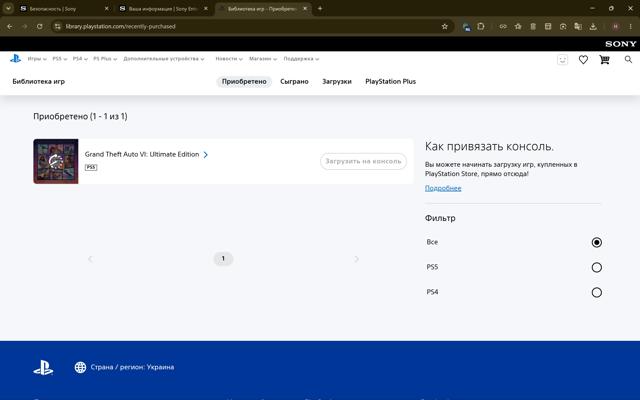Expand the Магазин navigation dropdown
The height and width of the screenshot is (400, 640).
tap(263, 59)
